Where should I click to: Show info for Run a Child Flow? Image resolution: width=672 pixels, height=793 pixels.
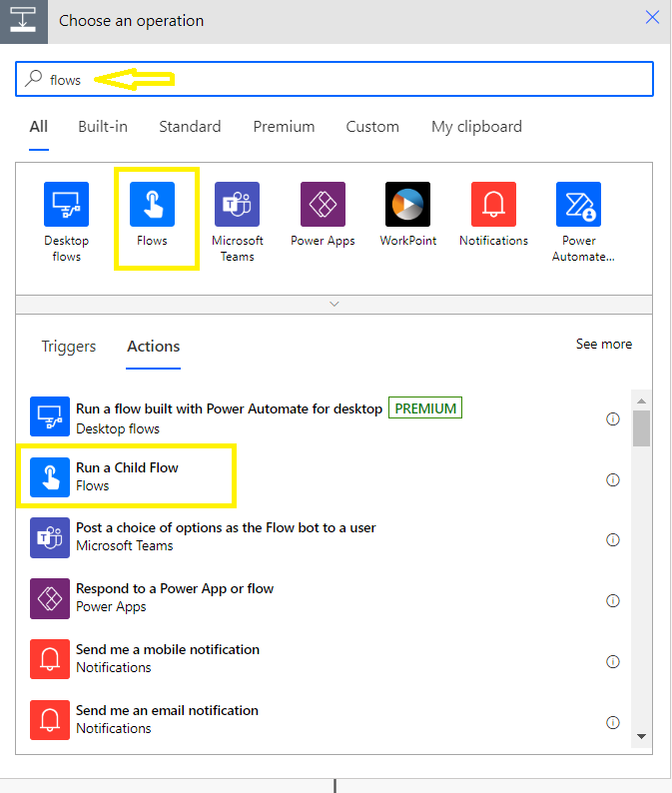(613, 479)
